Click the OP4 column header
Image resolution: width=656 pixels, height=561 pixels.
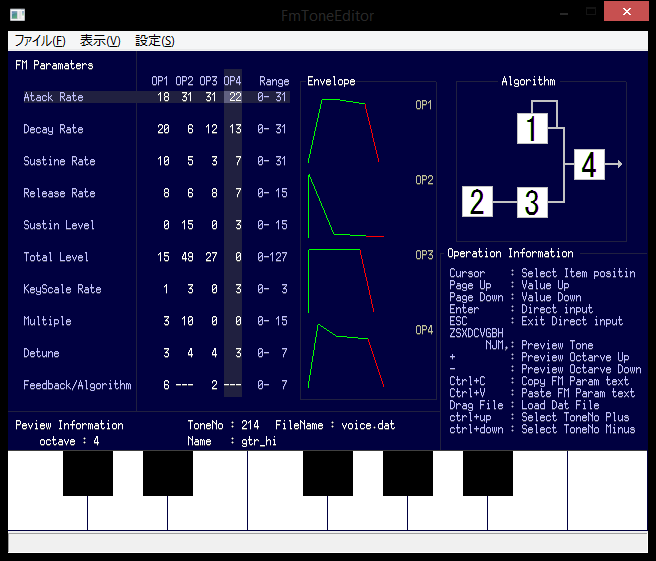coord(232,81)
